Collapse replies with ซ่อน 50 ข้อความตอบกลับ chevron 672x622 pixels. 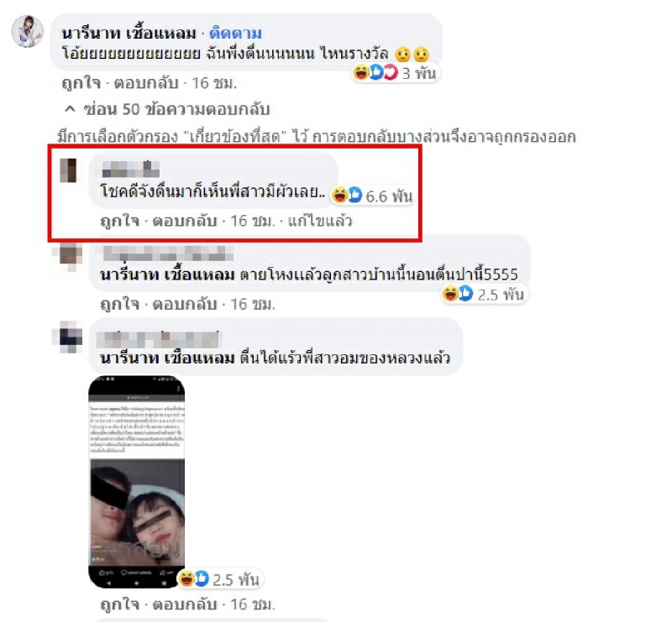[71, 109]
